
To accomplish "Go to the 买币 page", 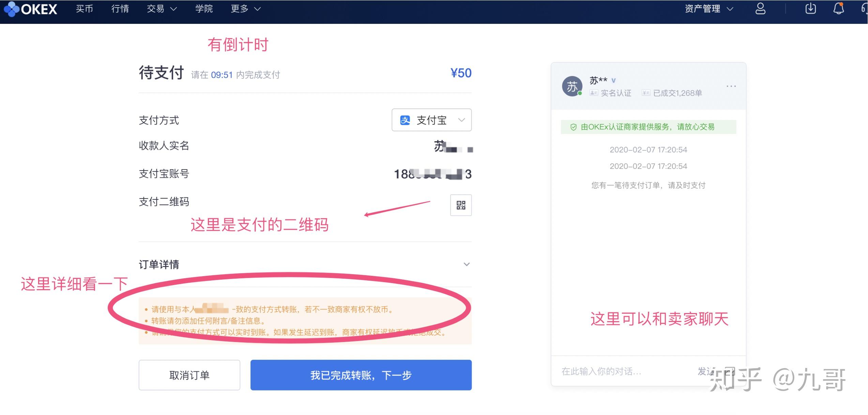I will [84, 9].
